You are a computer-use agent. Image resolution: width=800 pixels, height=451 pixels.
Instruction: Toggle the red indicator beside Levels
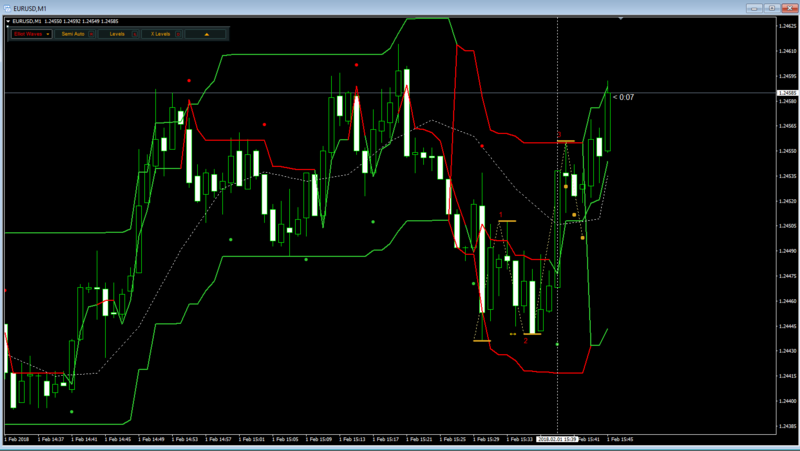pyautogui.click(x=135, y=34)
